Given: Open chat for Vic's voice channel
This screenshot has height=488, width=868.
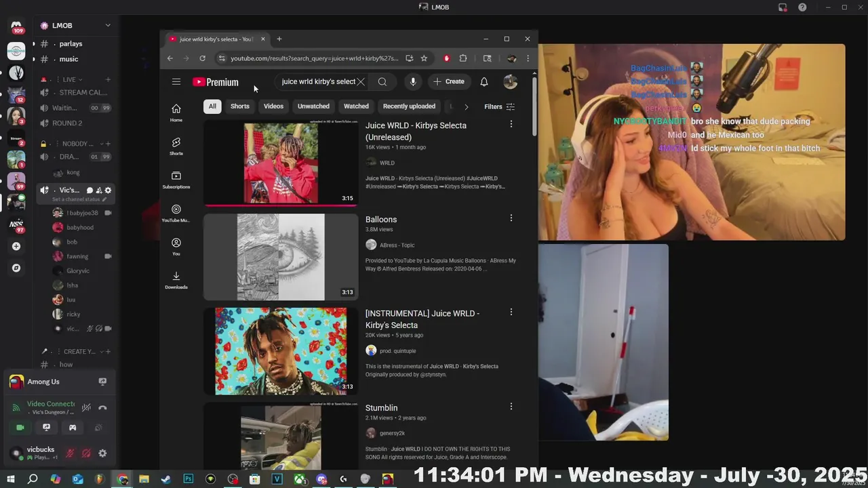Looking at the screenshot, I should pos(90,190).
